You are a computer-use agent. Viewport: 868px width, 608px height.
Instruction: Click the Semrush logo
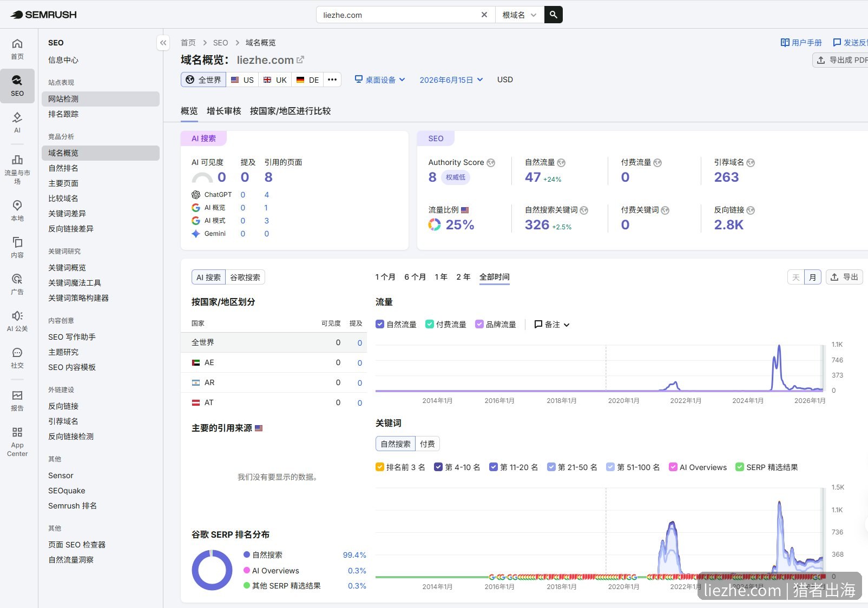tap(44, 15)
